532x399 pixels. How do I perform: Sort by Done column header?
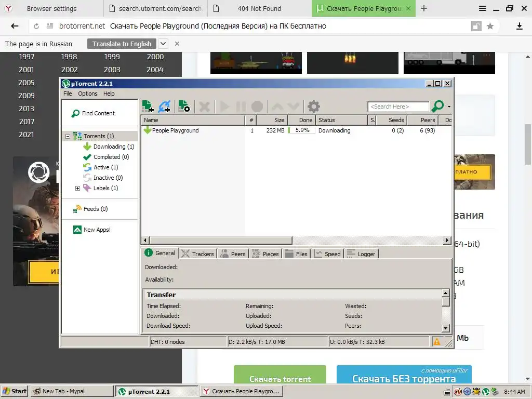pyautogui.click(x=302, y=120)
